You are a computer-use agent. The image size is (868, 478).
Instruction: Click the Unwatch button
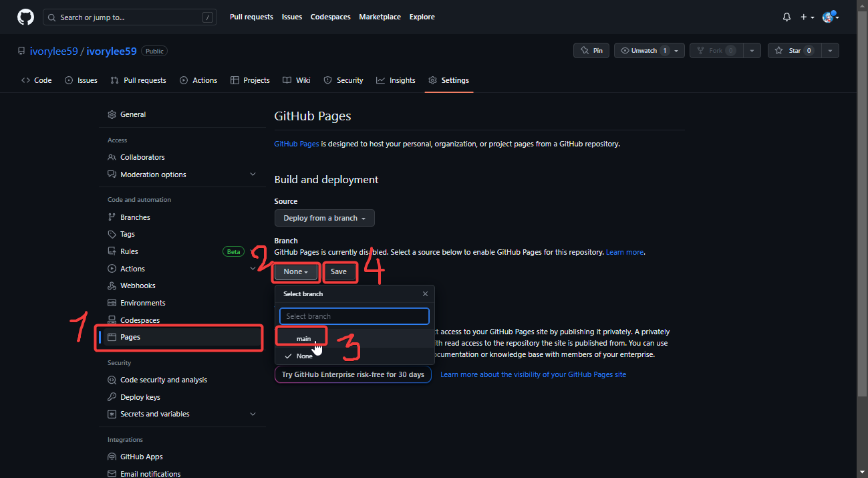[x=640, y=51]
